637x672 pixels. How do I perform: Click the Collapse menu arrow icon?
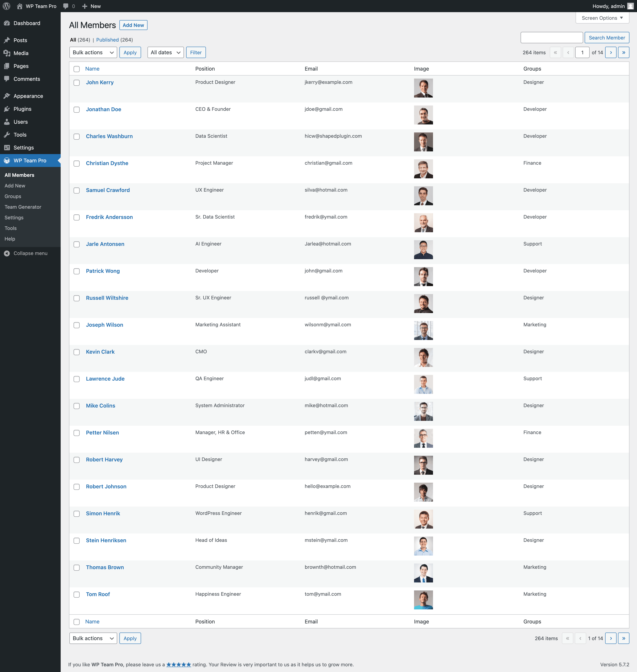point(7,253)
